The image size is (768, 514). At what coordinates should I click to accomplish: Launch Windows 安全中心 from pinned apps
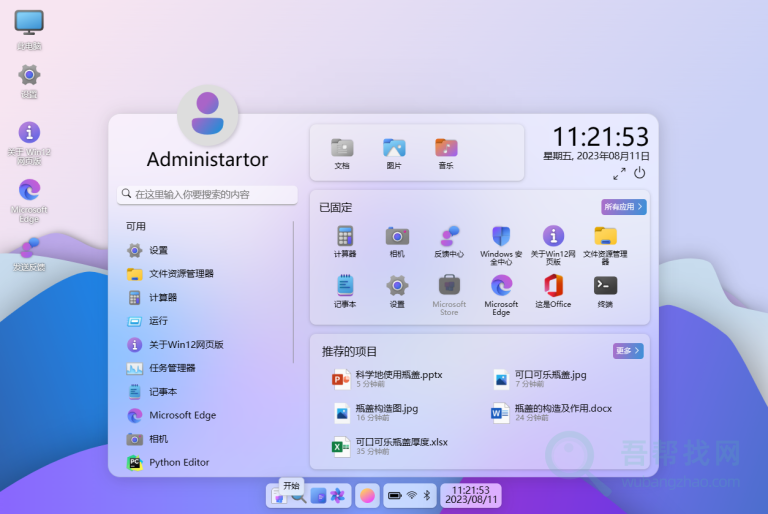tap(501, 239)
